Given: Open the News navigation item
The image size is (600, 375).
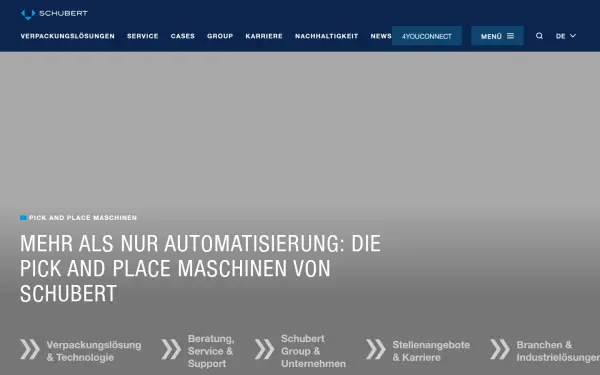Looking at the screenshot, I should [381, 36].
